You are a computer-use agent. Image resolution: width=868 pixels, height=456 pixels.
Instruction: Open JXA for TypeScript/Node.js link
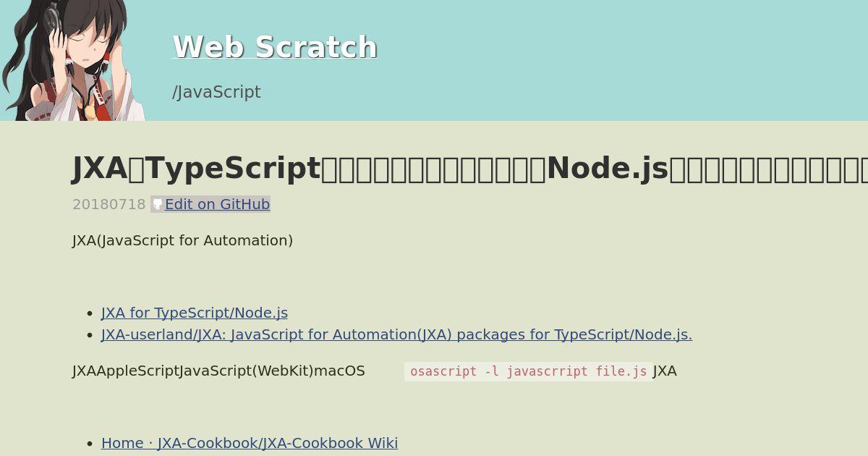pyautogui.click(x=195, y=313)
